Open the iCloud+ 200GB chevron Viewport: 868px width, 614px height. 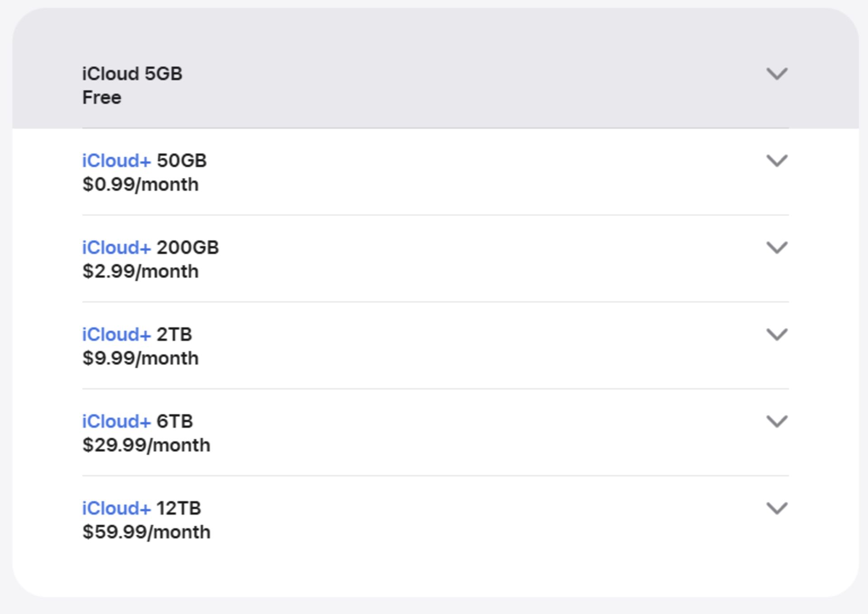tap(777, 247)
